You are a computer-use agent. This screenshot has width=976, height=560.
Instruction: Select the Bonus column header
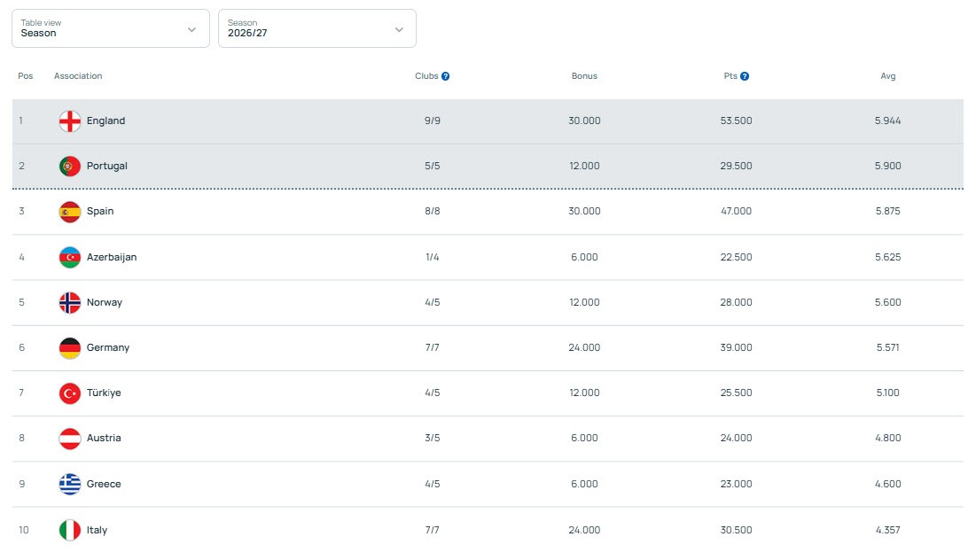pyautogui.click(x=584, y=76)
